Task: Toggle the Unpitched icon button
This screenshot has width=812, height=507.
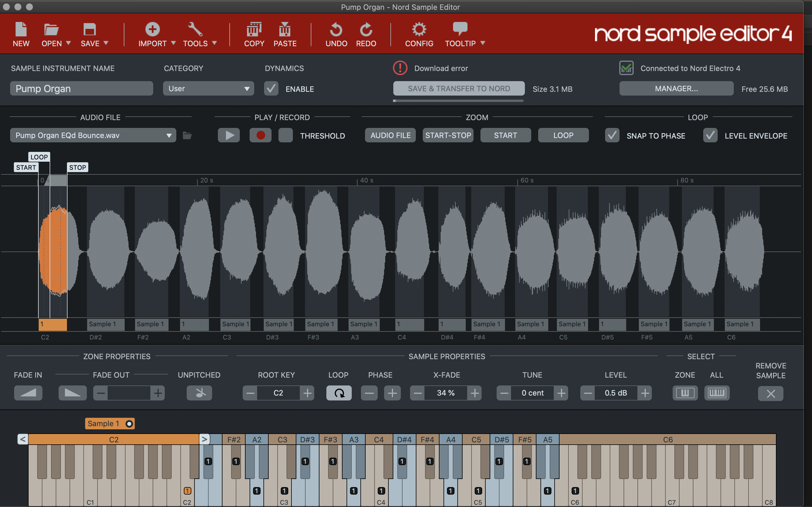Action: pyautogui.click(x=199, y=393)
